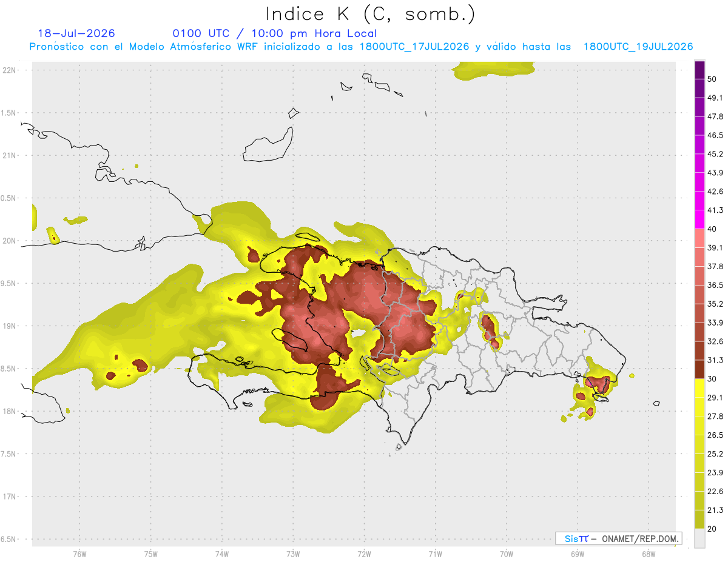
Task: Click the '21N' latitude axis label
Action: point(9,155)
